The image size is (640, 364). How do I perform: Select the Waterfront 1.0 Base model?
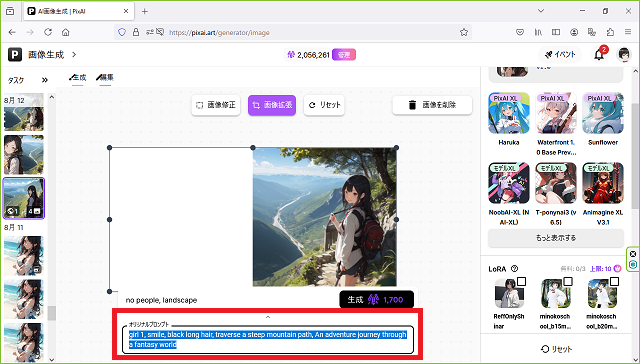click(x=556, y=113)
